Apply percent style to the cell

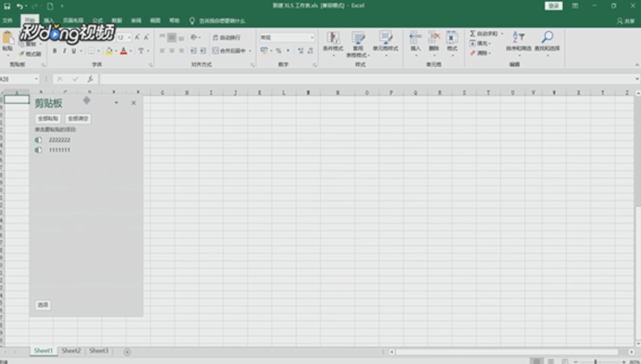tap(278, 51)
